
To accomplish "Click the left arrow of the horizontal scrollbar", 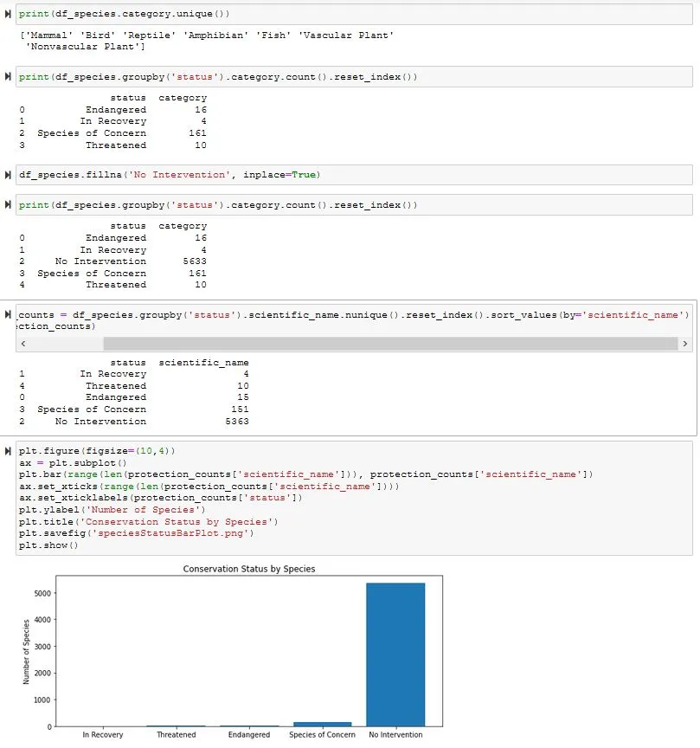I will click(x=22, y=344).
